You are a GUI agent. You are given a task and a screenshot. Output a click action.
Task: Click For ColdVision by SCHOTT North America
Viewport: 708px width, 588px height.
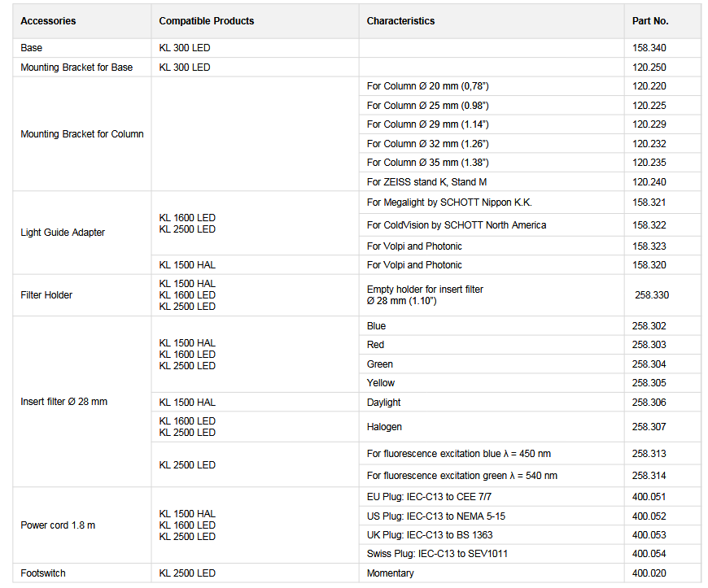point(456,225)
